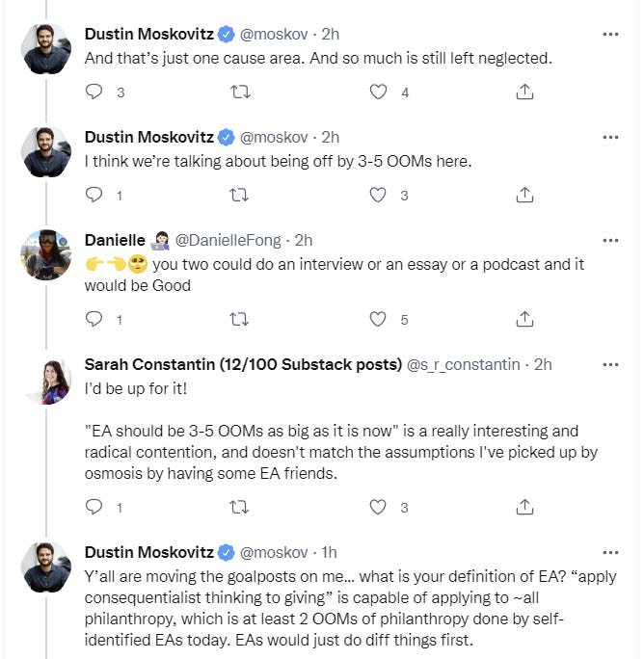Share Danielle's podcast suggestion tweet

click(x=524, y=319)
